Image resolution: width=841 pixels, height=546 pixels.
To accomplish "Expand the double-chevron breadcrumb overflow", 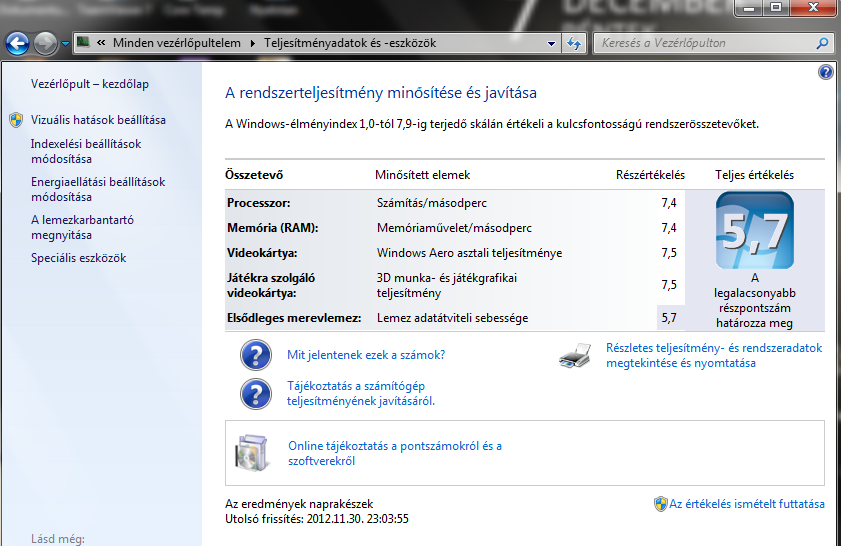I will click(101, 43).
